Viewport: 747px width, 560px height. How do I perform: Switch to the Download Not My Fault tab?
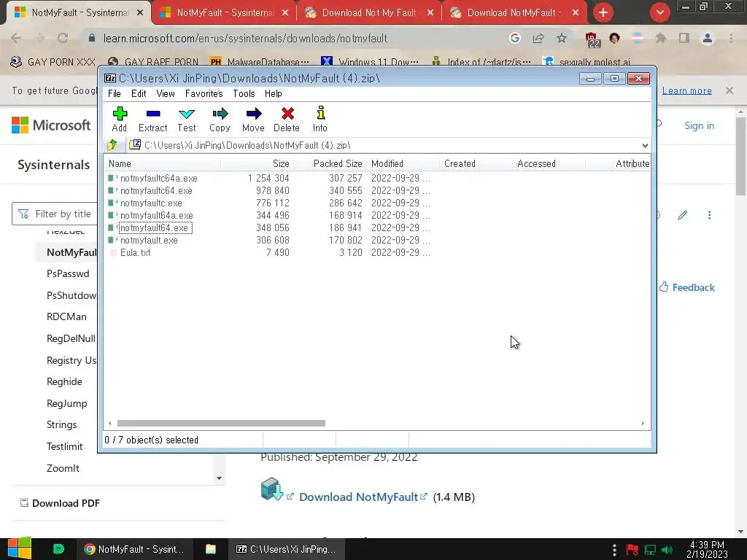point(368,13)
